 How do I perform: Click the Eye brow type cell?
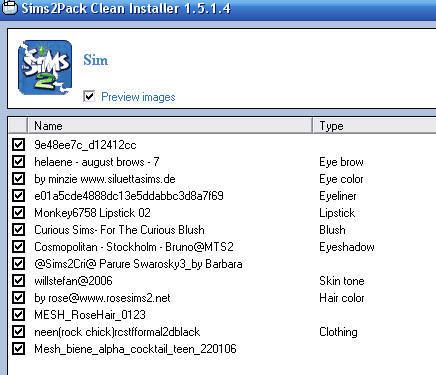[x=341, y=162]
